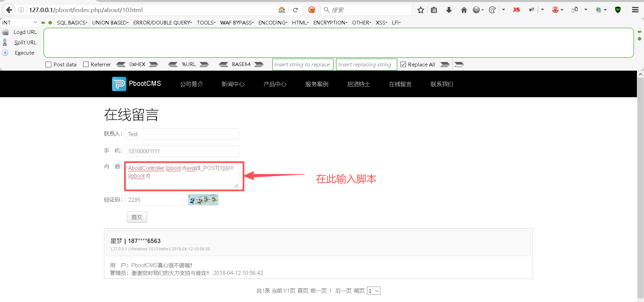Click the HackBar Execute play icon

click(x=5, y=53)
